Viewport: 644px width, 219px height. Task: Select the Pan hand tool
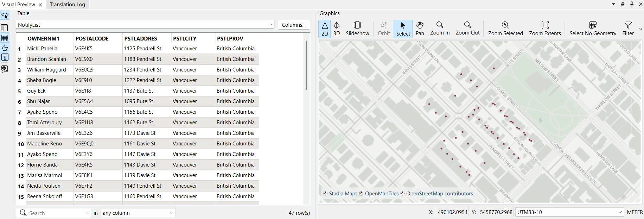[420, 29]
